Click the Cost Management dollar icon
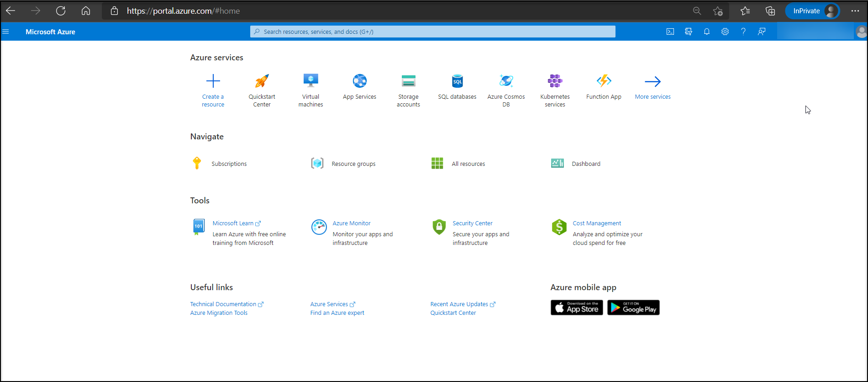The height and width of the screenshot is (382, 868). coord(559,227)
